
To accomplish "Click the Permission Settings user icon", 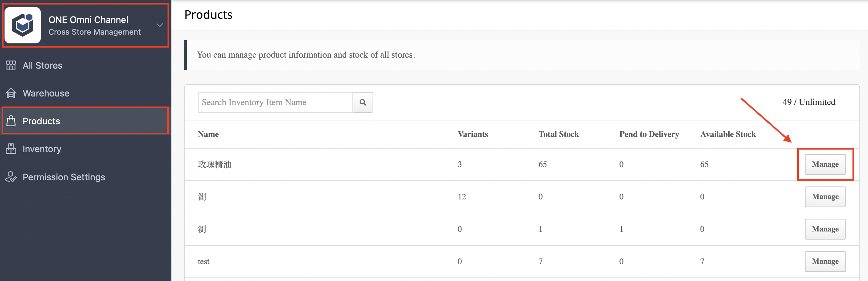I will (x=11, y=177).
